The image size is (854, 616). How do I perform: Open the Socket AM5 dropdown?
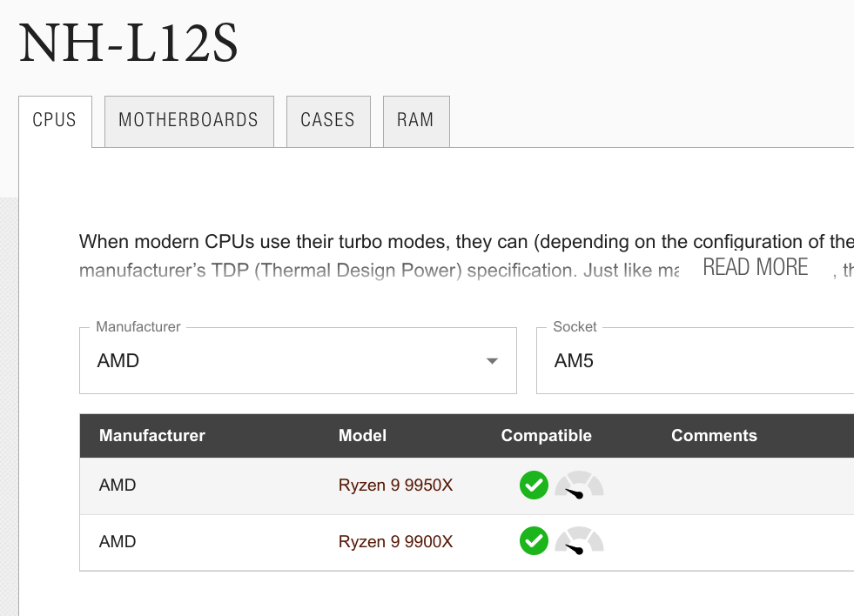tap(694, 361)
